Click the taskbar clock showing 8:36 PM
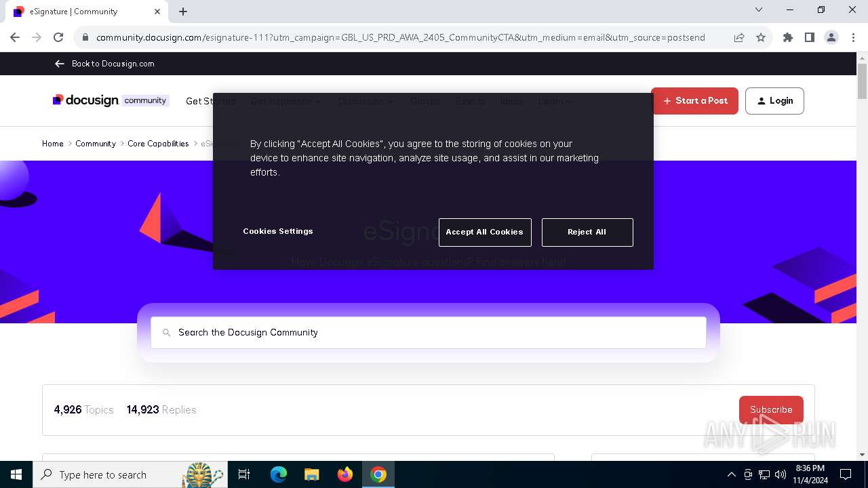 click(x=810, y=474)
